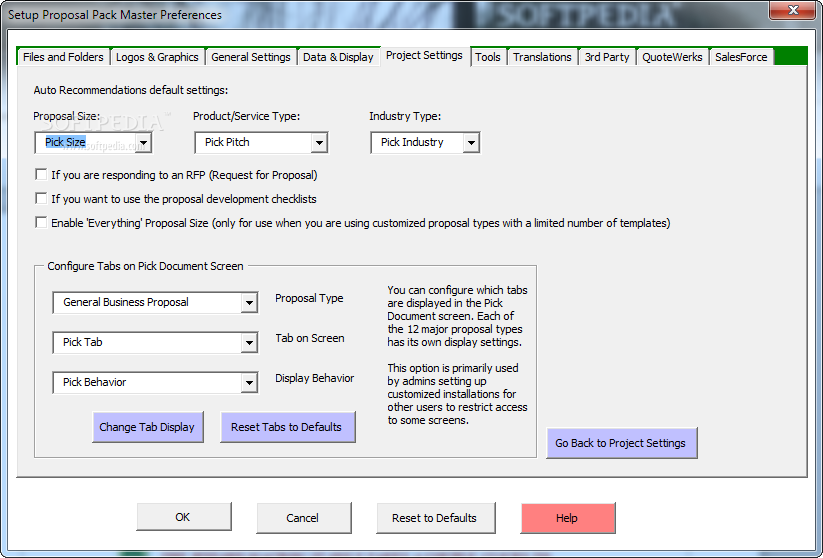
Task: Click Reset Tabs to Defaults
Action: [x=287, y=427]
